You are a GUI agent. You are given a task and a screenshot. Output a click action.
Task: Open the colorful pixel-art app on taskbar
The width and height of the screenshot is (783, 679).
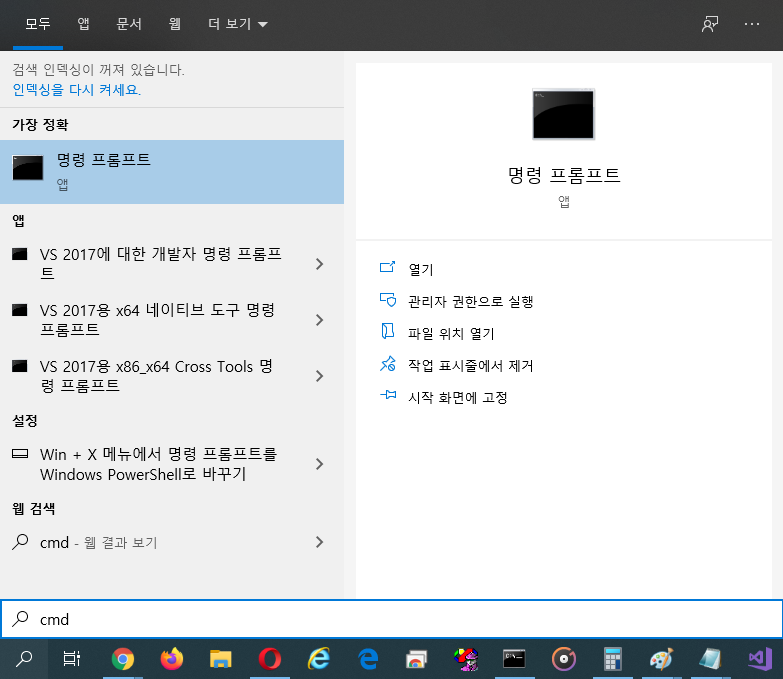point(466,659)
